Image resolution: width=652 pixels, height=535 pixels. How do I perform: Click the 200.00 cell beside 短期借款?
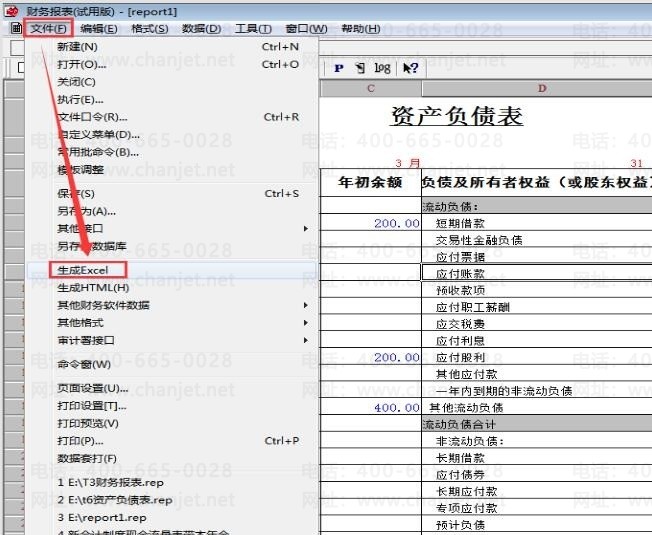[370, 223]
